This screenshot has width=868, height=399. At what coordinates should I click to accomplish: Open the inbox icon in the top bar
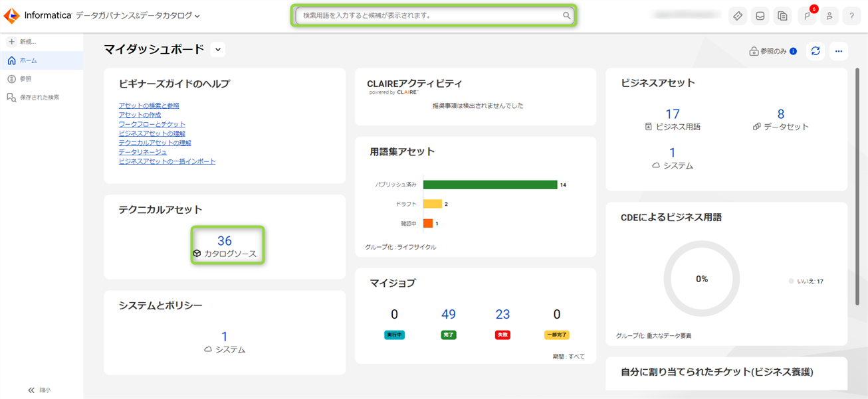coord(760,15)
